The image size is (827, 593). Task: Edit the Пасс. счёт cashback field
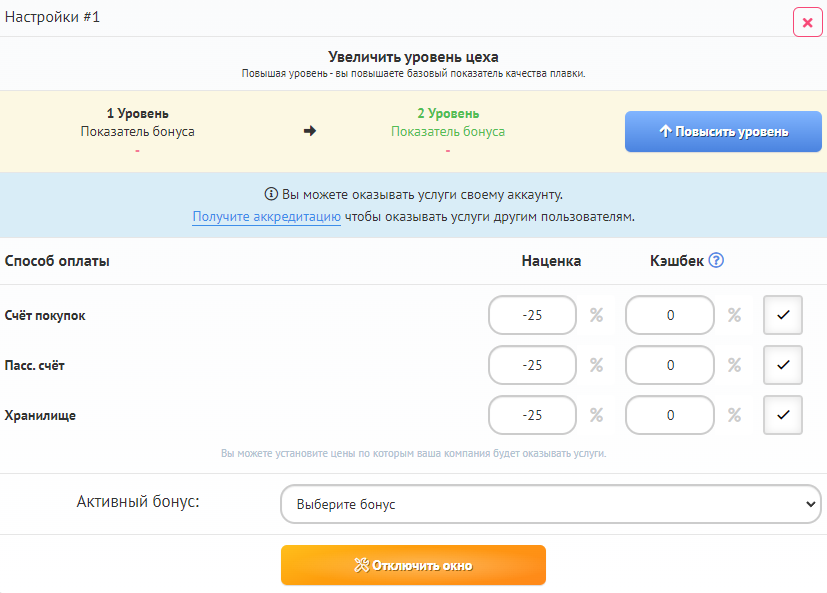(670, 365)
